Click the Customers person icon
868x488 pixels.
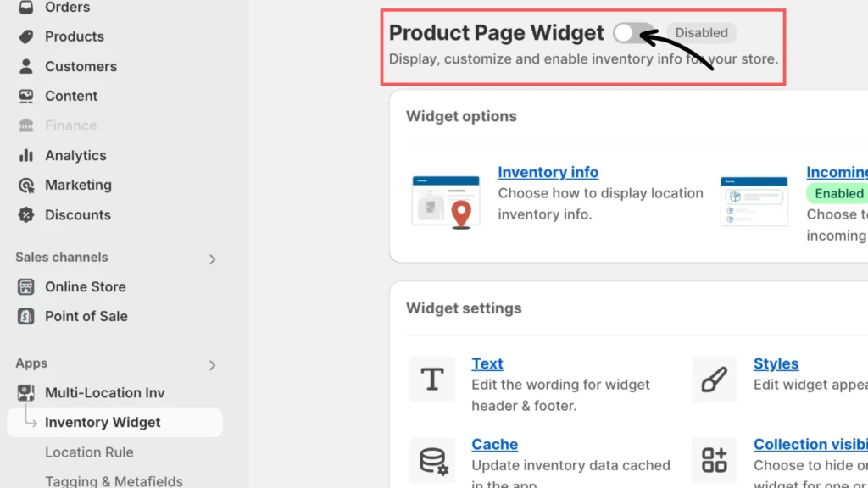[26, 66]
